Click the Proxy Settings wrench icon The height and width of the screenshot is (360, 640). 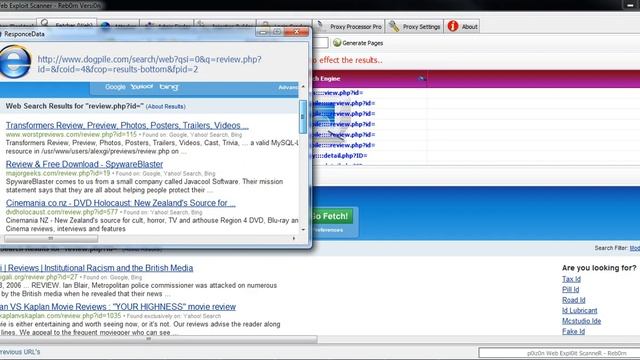click(394, 27)
